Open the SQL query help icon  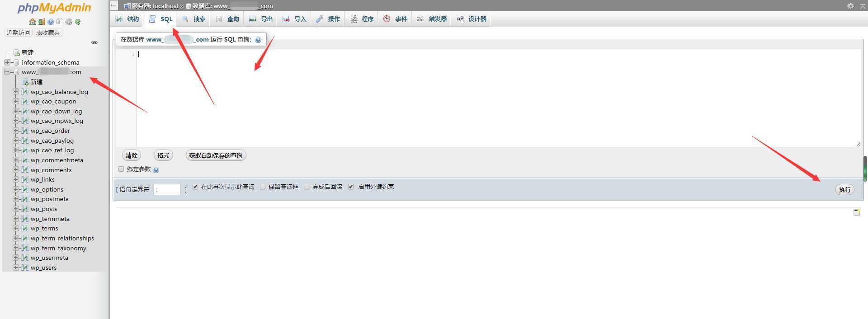258,40
